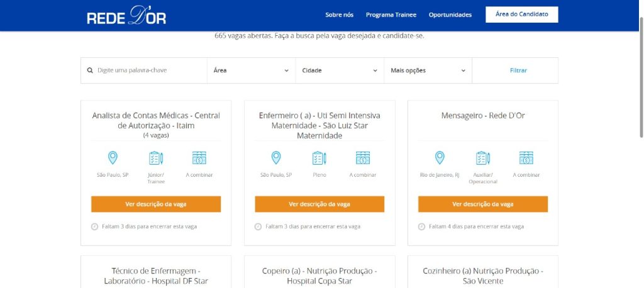644x288 pixels.
Task: Click clock icon in Analista de Contas Médicas card
Action: [x=94, y=227]
